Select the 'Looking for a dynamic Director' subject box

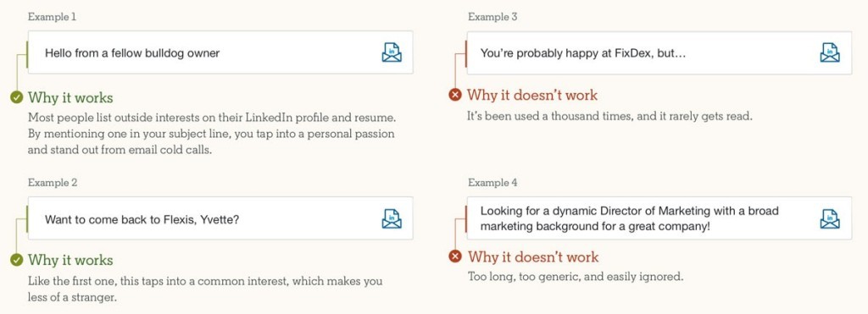tap(659, 218)
